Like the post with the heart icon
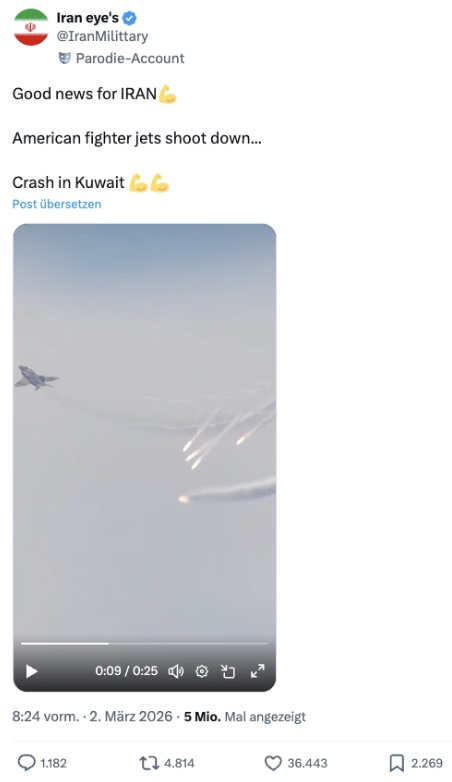This screenshot has width=452, height=782. 273,763
